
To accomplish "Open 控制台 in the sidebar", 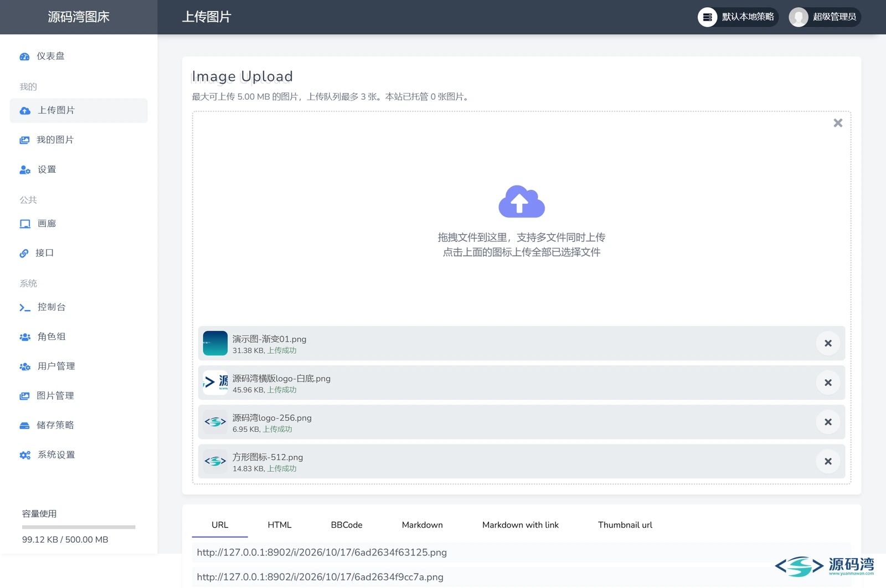I will [x=79, y=307].
